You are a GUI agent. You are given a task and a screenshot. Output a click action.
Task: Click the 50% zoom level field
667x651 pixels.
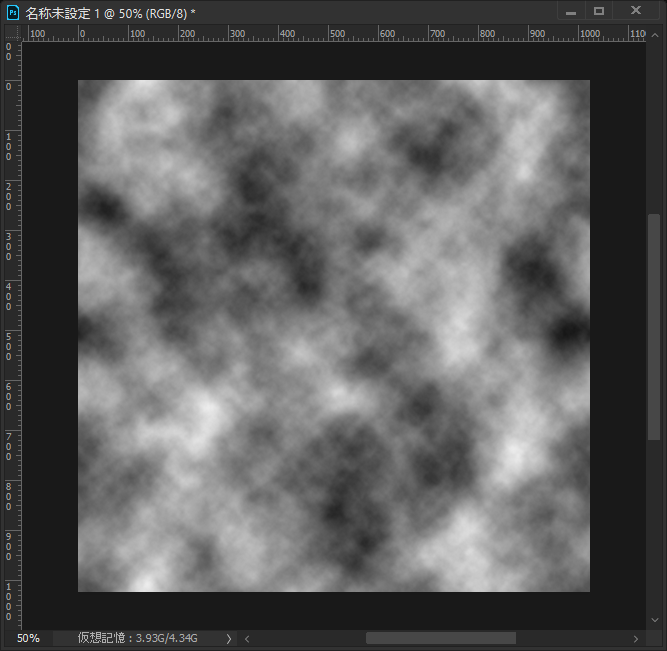point(29,638)
